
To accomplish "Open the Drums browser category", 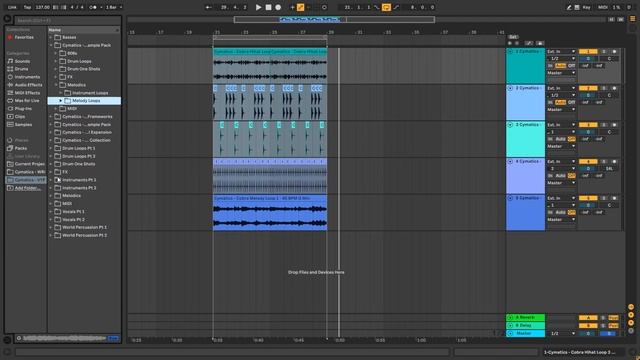I will (21, 69).
